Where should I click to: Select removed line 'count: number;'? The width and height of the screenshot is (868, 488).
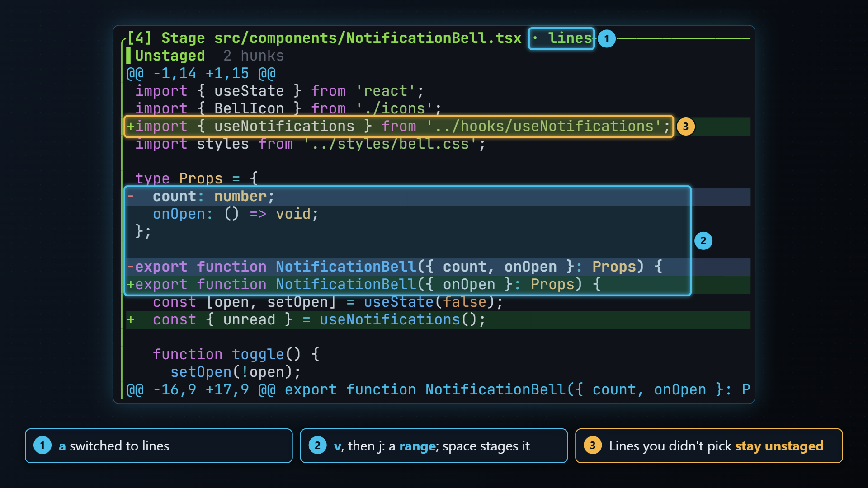click(x=438, y=197)
